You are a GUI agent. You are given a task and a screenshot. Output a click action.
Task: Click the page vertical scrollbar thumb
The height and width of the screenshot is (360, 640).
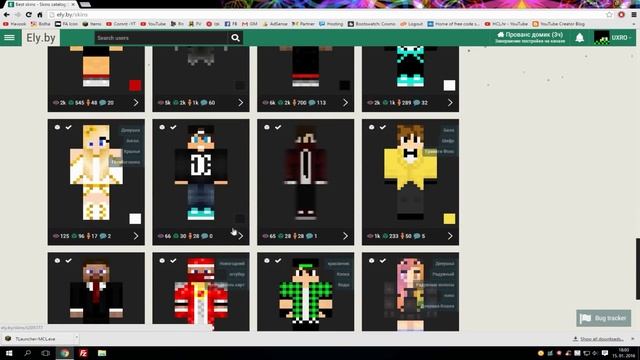[x=638, y=269]
